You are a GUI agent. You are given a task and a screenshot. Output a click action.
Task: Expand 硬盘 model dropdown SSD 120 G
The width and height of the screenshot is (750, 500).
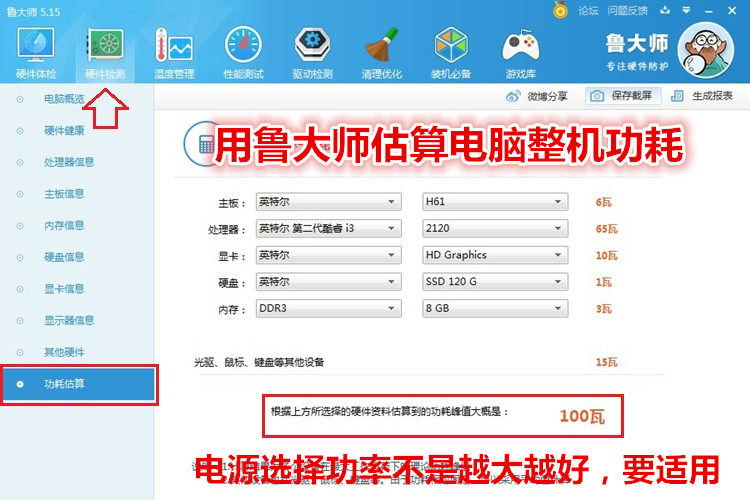coord(495,282)
